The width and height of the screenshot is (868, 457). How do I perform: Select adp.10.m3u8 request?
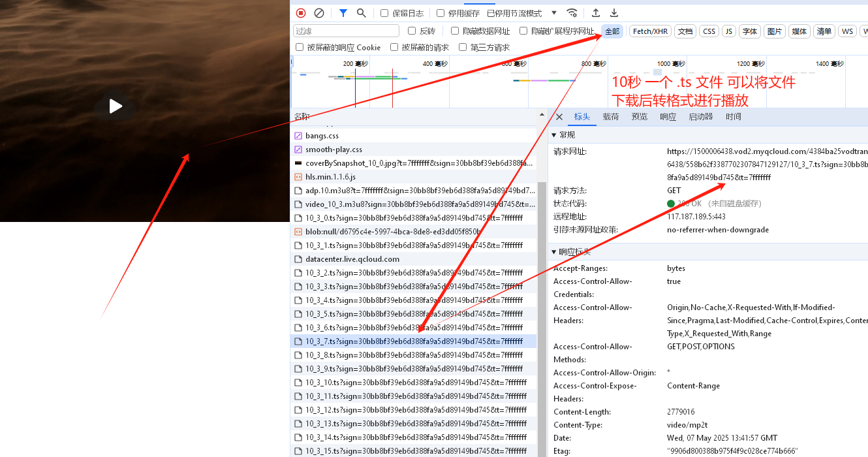coord(414,191)
